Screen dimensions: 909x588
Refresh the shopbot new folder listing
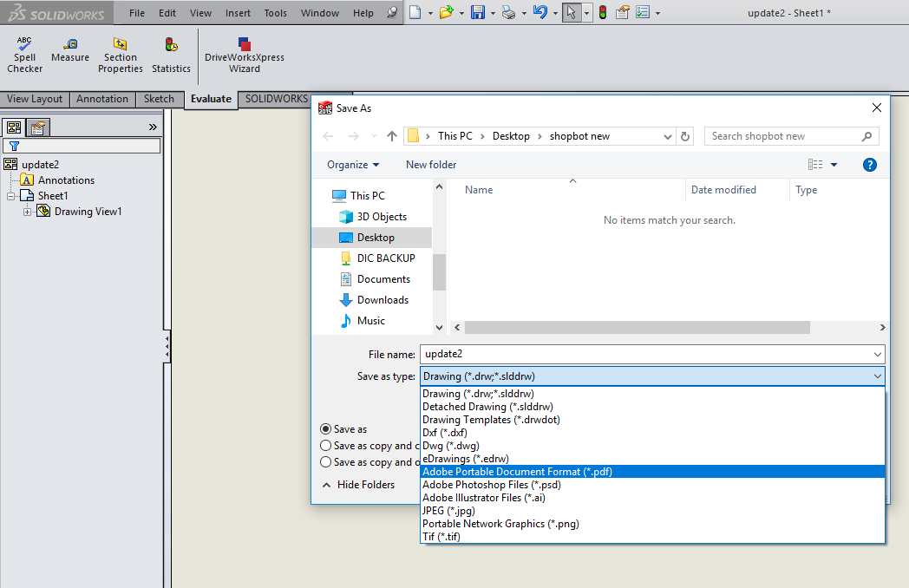click(x=685, y=136)
